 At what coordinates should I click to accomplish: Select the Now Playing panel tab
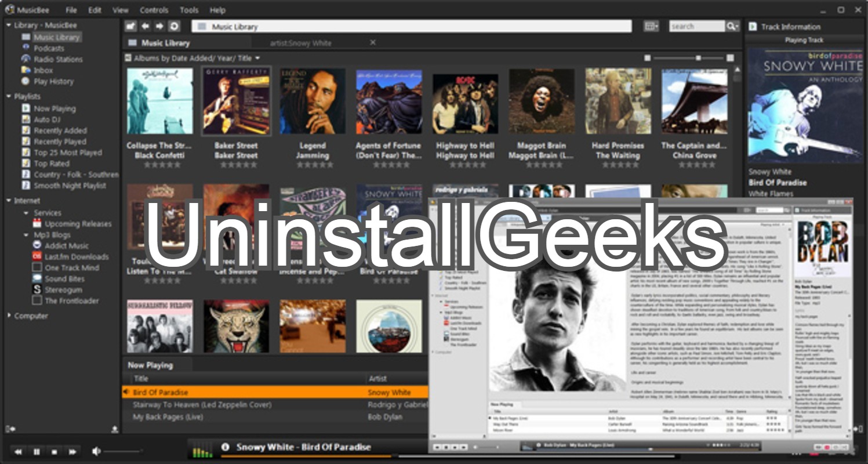[157, 365]
